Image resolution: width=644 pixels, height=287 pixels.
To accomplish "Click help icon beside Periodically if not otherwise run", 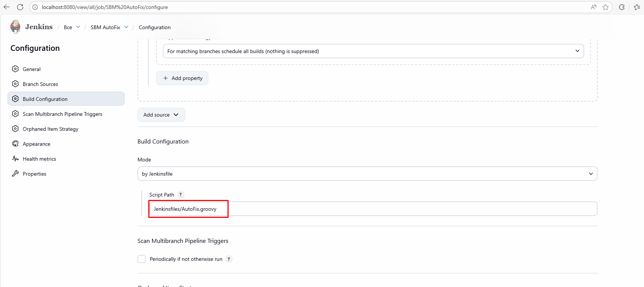I will (229, 259).
